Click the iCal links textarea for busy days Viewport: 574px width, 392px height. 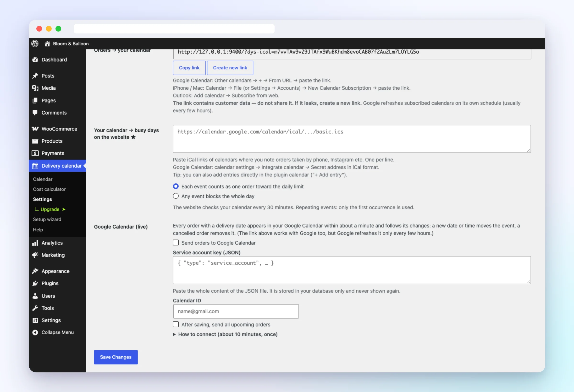[x=352, y=139]
